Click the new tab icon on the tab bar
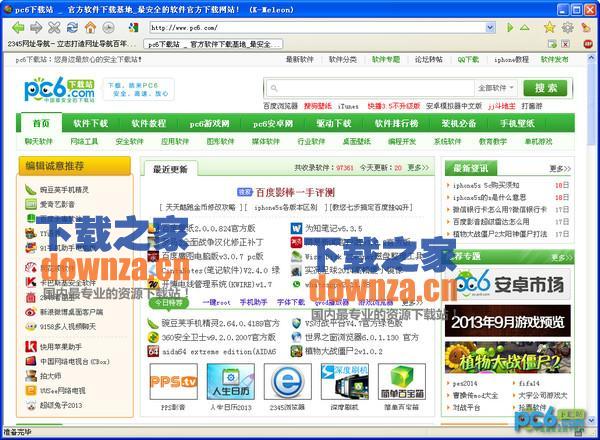The width and height of the screenshot is (600, 440). (x=552, y=44)
